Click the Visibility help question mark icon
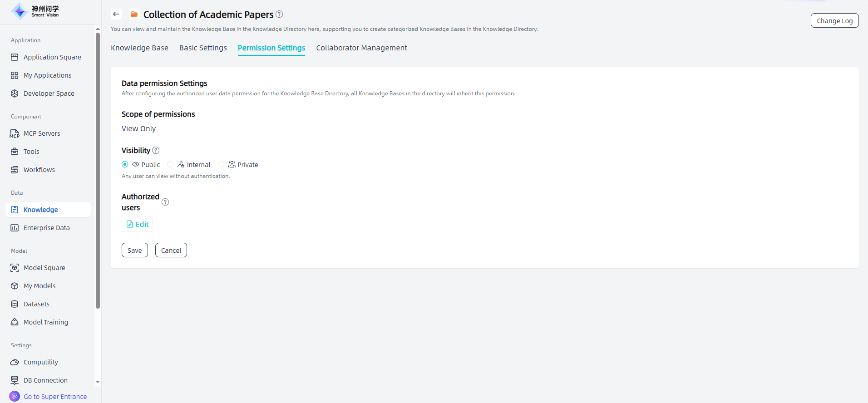 pyautogui.click(x=156, y=150)
